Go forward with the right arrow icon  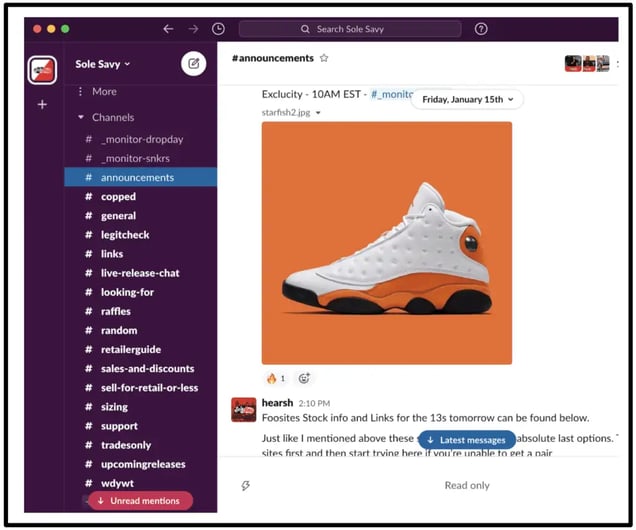point(193,29)
